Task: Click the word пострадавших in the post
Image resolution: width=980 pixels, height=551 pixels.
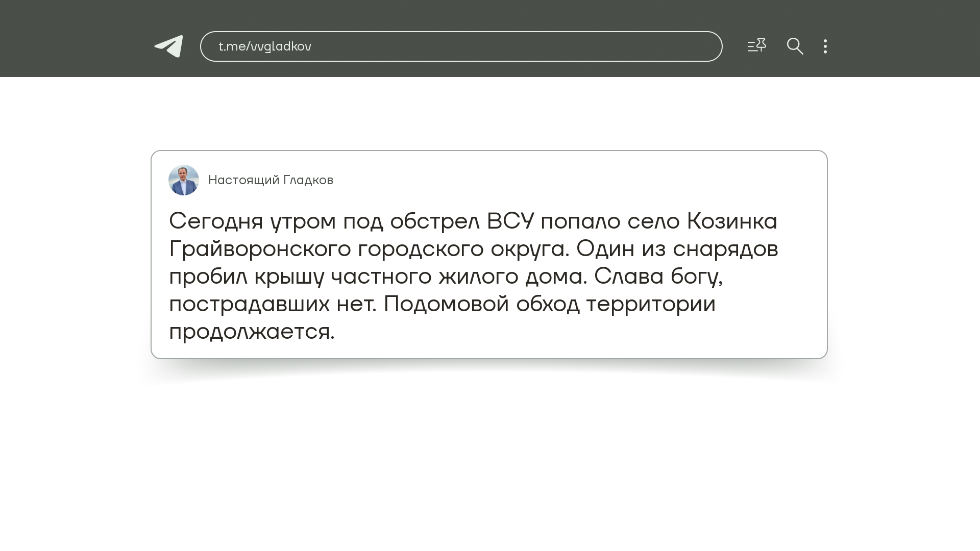Action: [249, 304]
